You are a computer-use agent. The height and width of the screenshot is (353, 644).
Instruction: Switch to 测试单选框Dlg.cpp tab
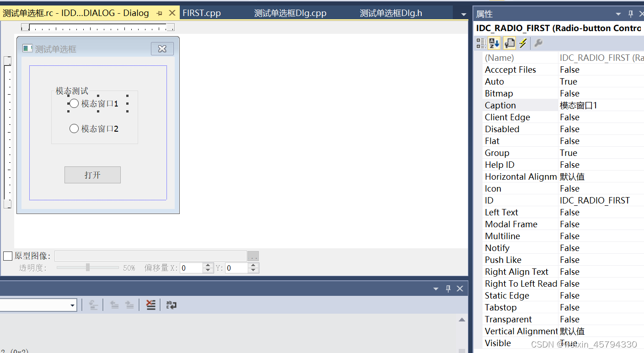coord(290,13)
